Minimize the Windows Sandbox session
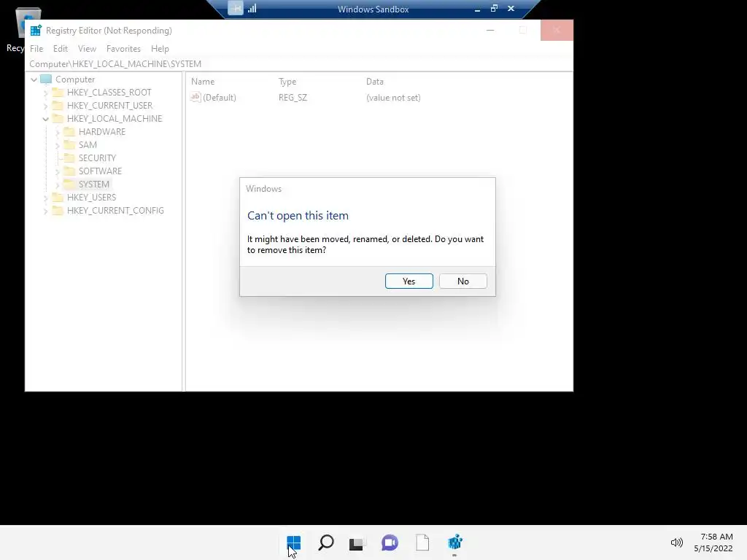This screenshot has width=747, height=560. click(x=477, y=9)
